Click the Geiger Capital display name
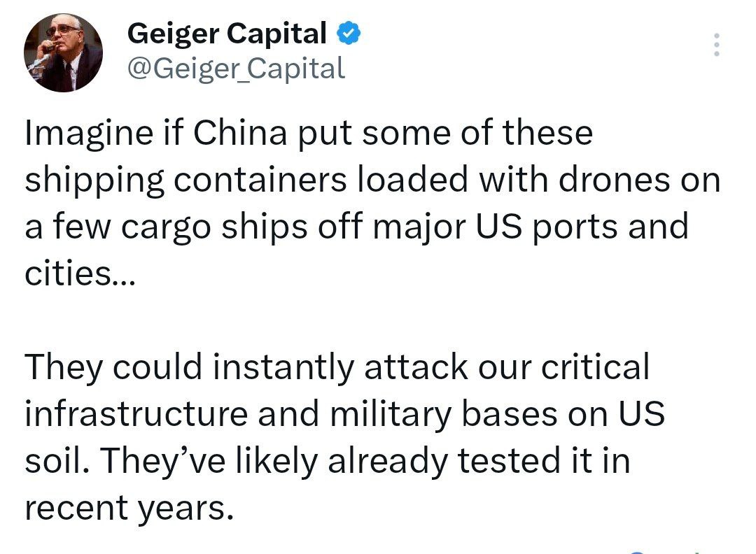Viewport: 756px width, 554px height. [227, 34]
